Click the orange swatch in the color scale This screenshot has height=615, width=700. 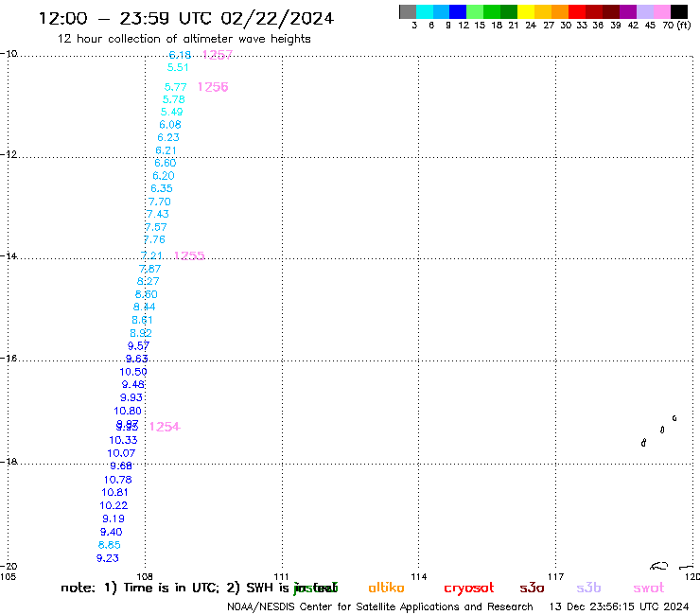point(560,11)
